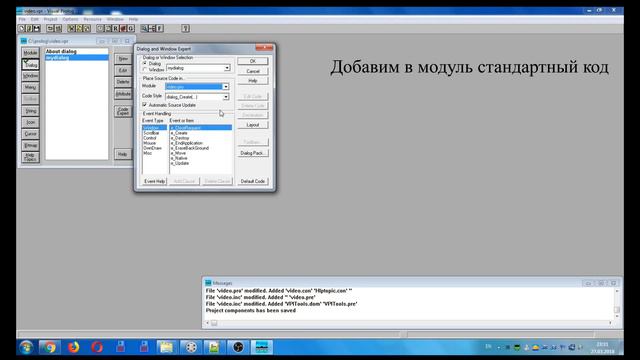Click the Messages window title icon
Viewport: 640px width, 360px height.
(x=208, y=283)
